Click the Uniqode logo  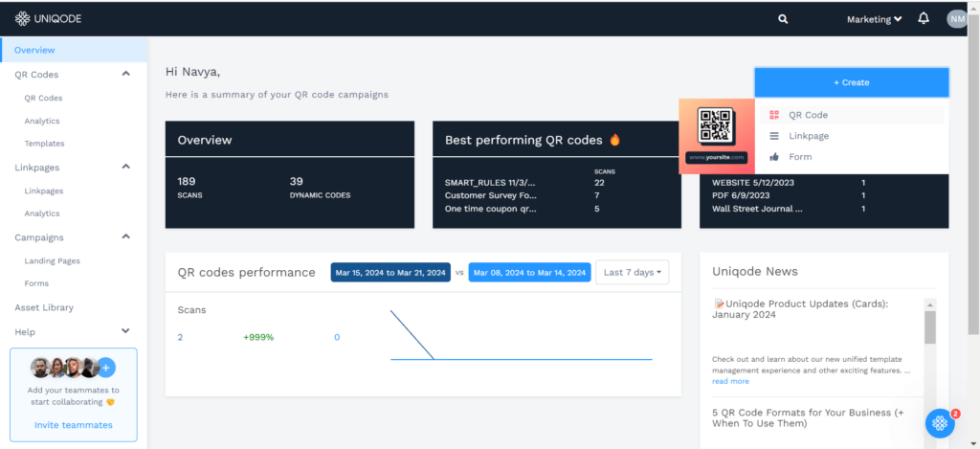(49, 19)
